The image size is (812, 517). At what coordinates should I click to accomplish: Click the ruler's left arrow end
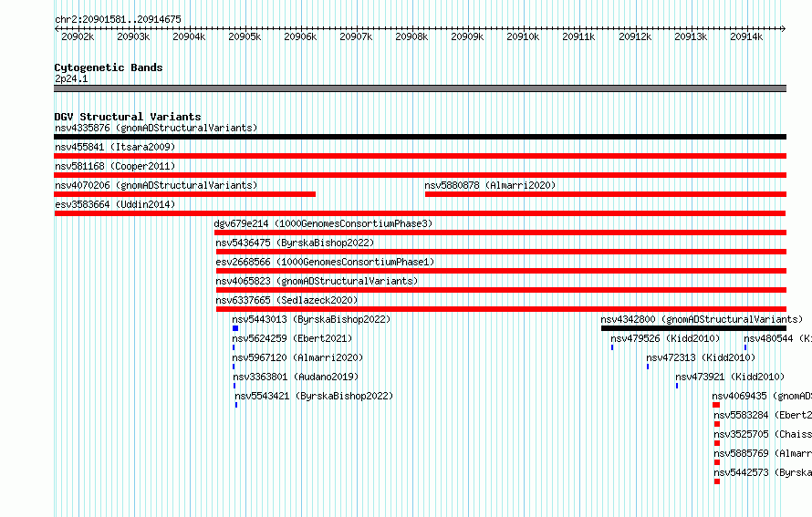[56, 29]
